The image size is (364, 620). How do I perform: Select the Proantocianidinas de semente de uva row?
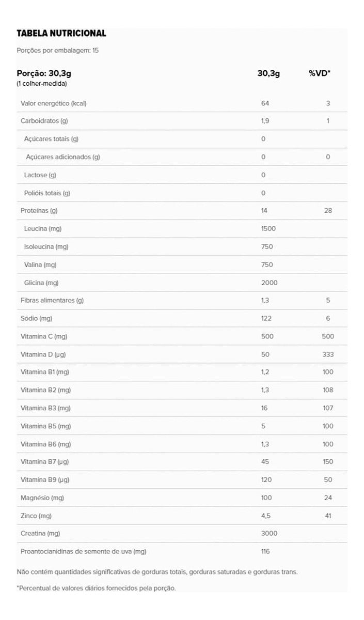click(182, 551)
